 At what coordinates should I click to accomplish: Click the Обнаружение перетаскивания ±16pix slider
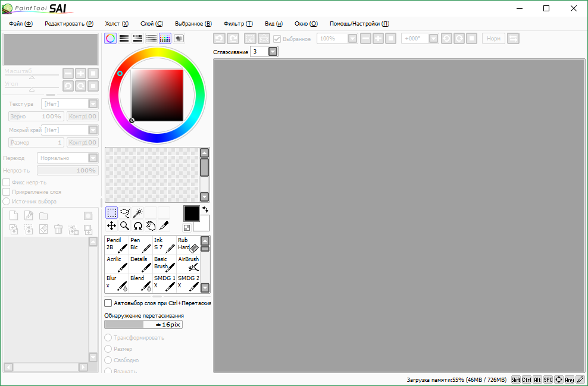[143, 325]
